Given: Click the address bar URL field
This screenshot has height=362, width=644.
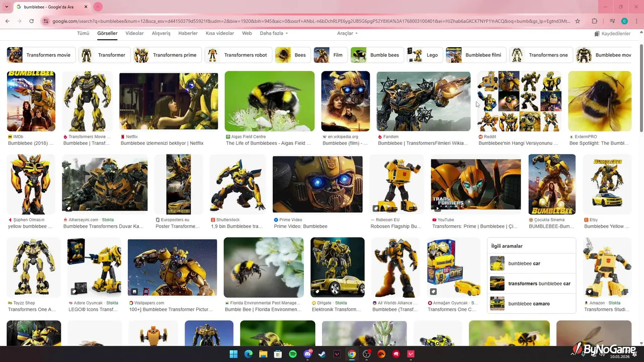Looking at the screenshot, I should [x=312, y=21].
